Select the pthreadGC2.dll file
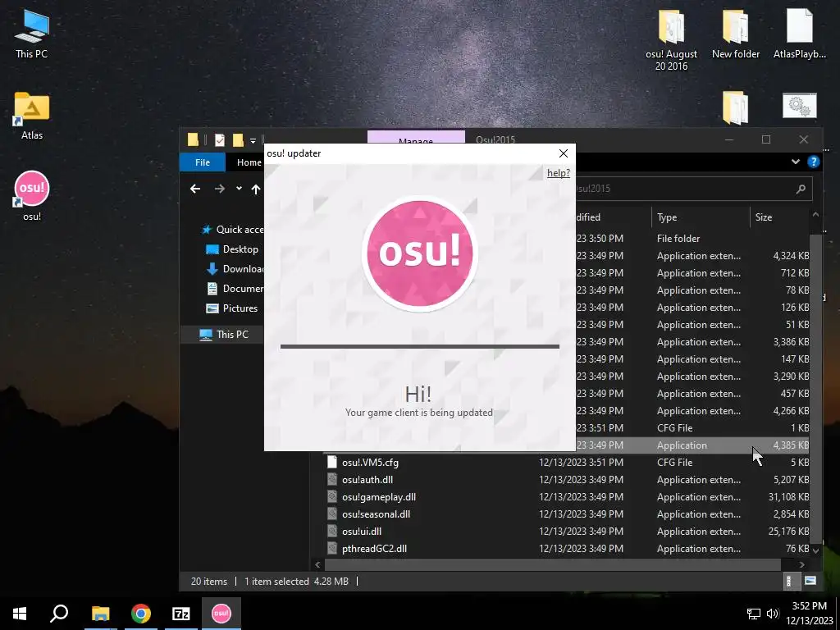 [x=374, y=549]
